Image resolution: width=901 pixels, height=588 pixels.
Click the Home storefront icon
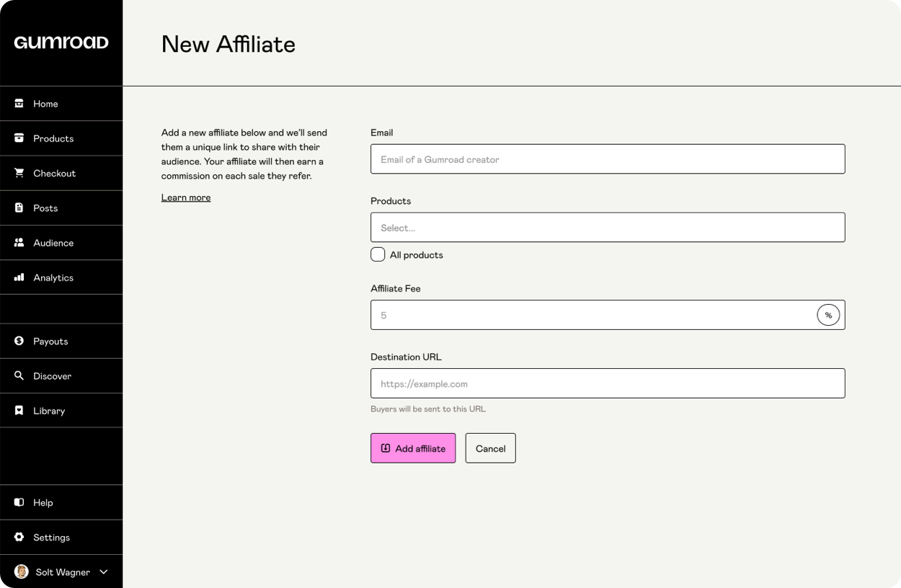[19, 103]
